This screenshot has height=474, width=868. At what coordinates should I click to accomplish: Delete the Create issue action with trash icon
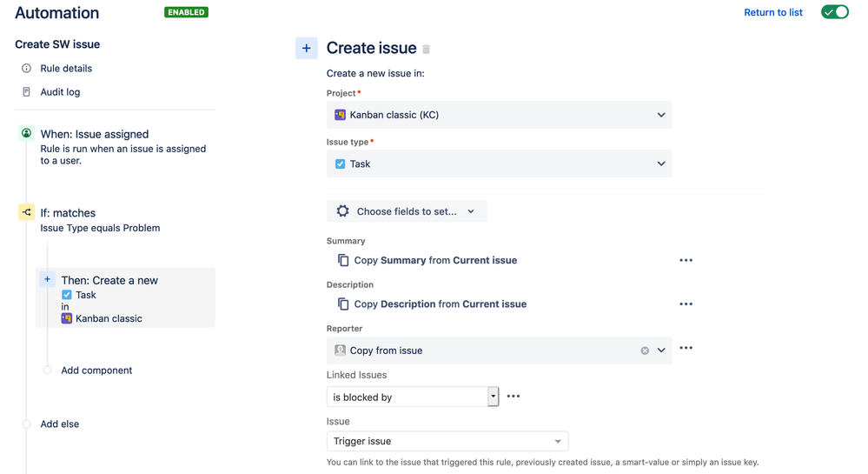427,50
